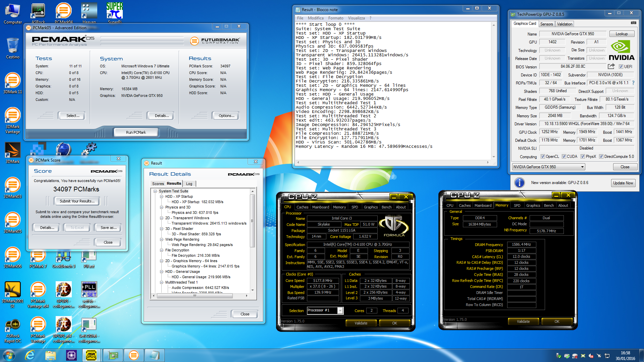
Task: Open the Cestino recycle bin icon
Action: coord(13,48)
